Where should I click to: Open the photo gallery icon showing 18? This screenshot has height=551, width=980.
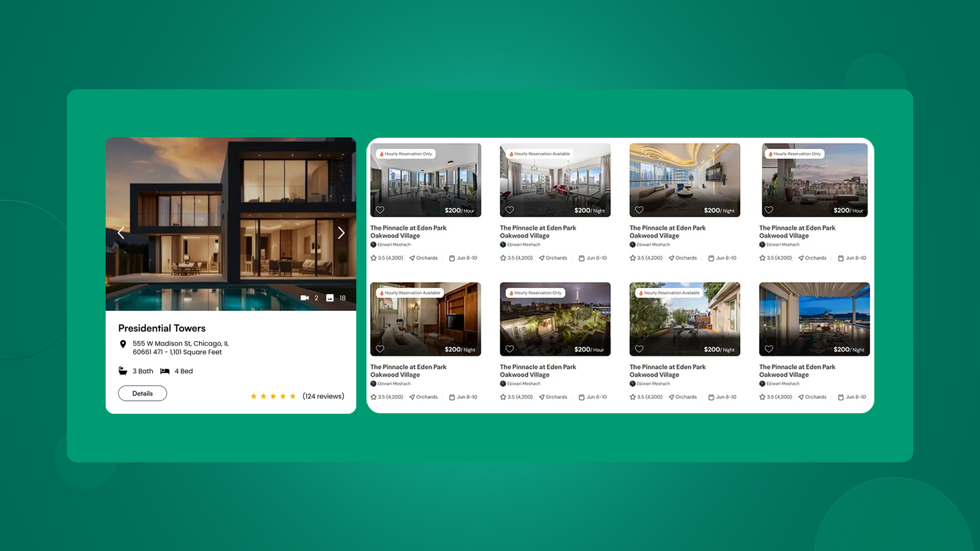[330, 298]
